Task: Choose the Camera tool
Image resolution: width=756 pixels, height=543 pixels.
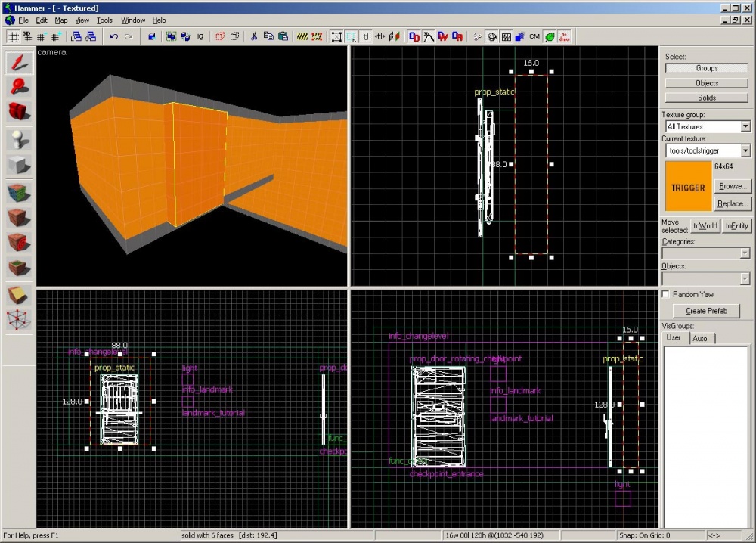Action: pos(18,111)
